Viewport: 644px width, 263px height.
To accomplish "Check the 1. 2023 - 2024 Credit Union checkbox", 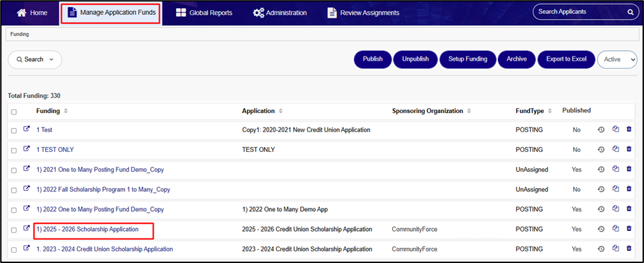I will pyautogui.click(x=14, y=250).
